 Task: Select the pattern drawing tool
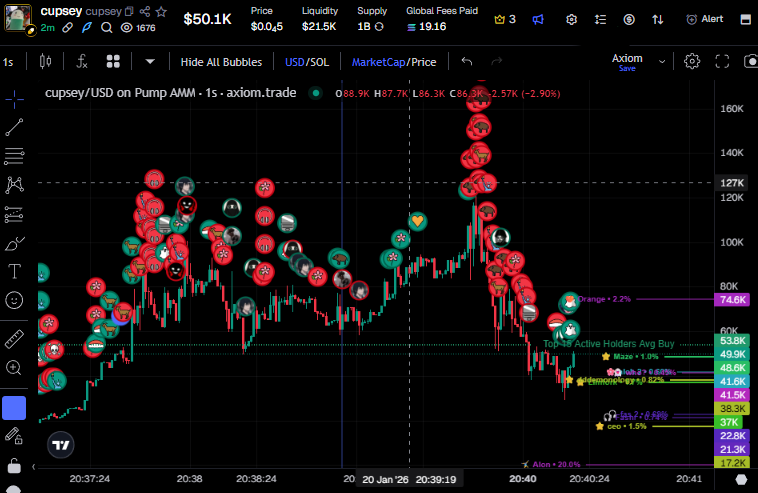click(15, 185)
